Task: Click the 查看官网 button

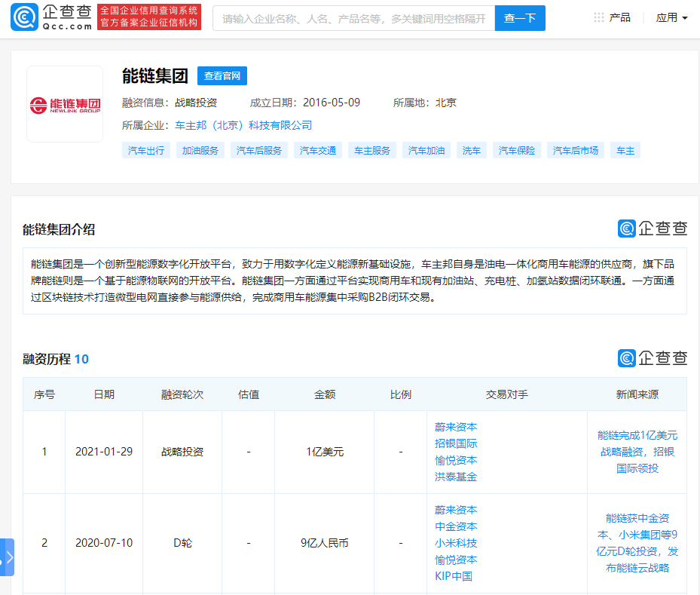Action: (222, 76)
